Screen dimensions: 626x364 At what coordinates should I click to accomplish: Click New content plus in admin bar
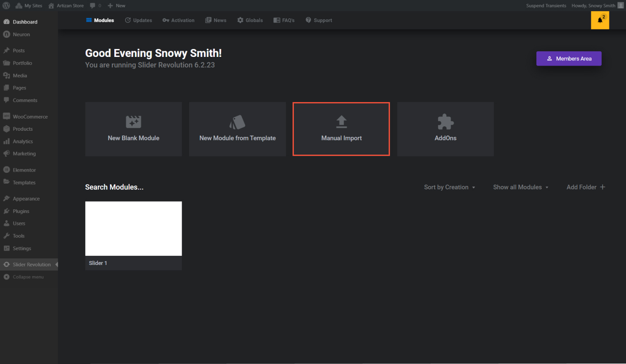tap(117, 6)
